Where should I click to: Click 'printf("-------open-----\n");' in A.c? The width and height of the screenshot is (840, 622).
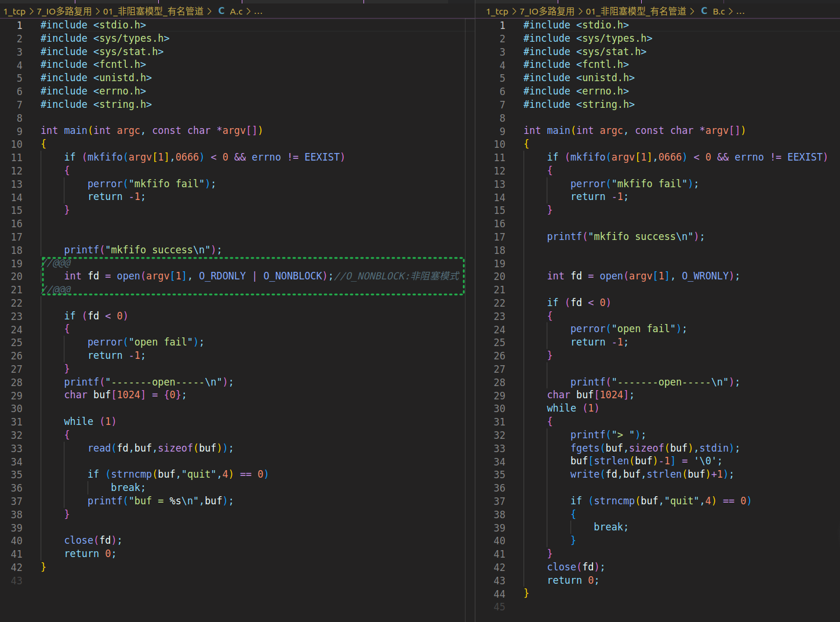(x=149, y=382)
